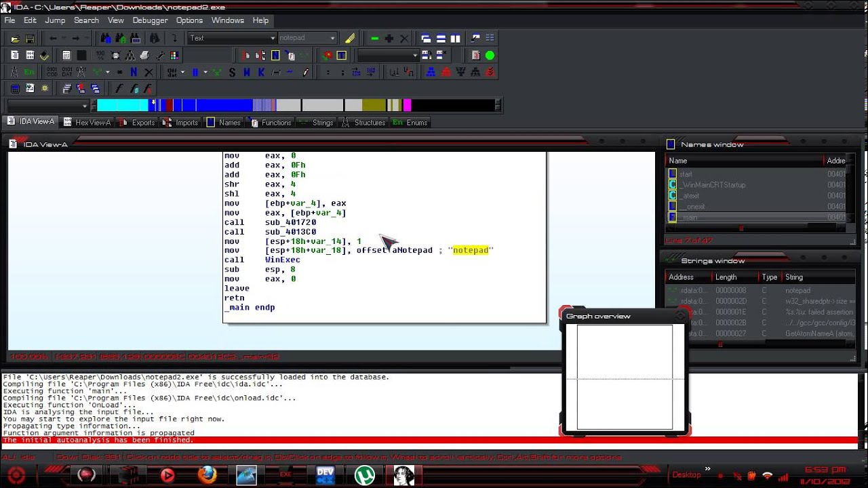The width and height of the screenshot is (868, 488).
Task: Click the blue N rename icon in third toolbar row
Action: pos(134,72)
